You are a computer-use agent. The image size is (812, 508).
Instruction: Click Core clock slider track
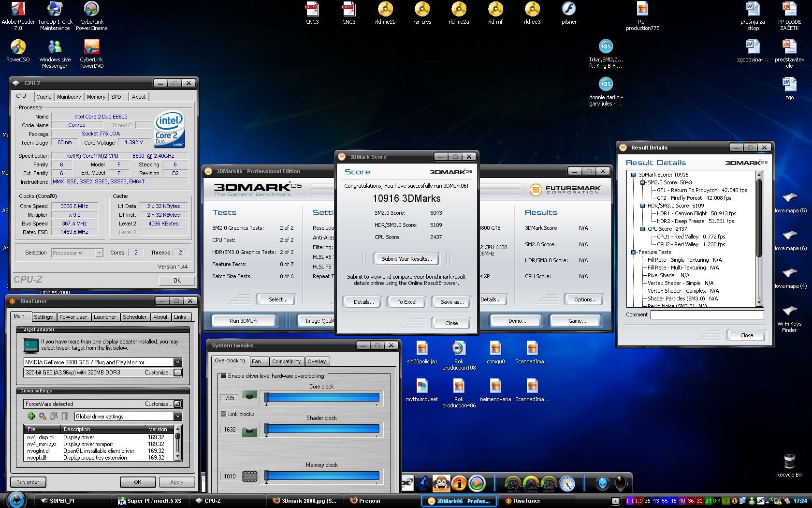click(322, 398)
